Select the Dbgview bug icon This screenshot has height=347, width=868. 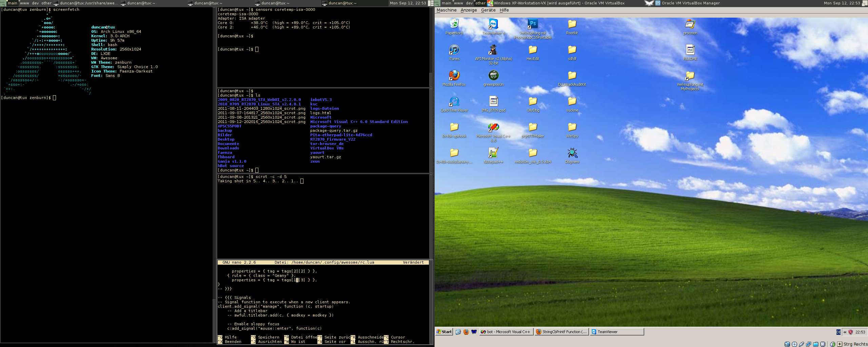click(572, 153)
